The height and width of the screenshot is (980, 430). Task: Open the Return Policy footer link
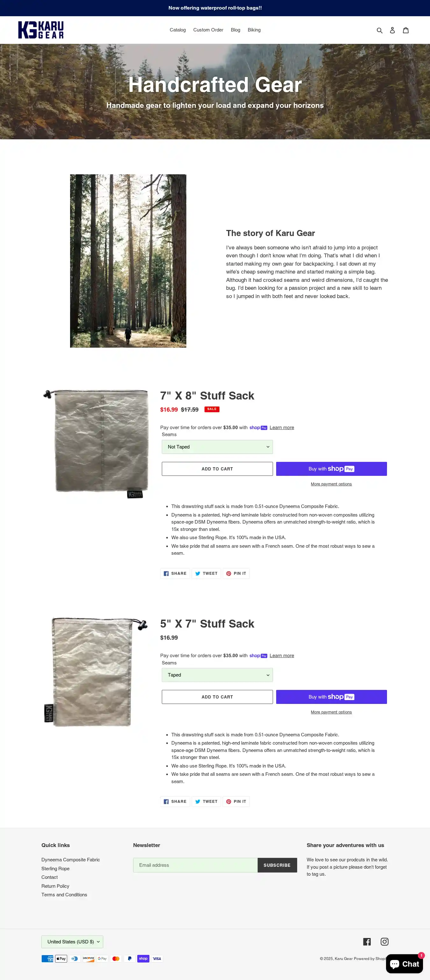[x=55, y=886]
